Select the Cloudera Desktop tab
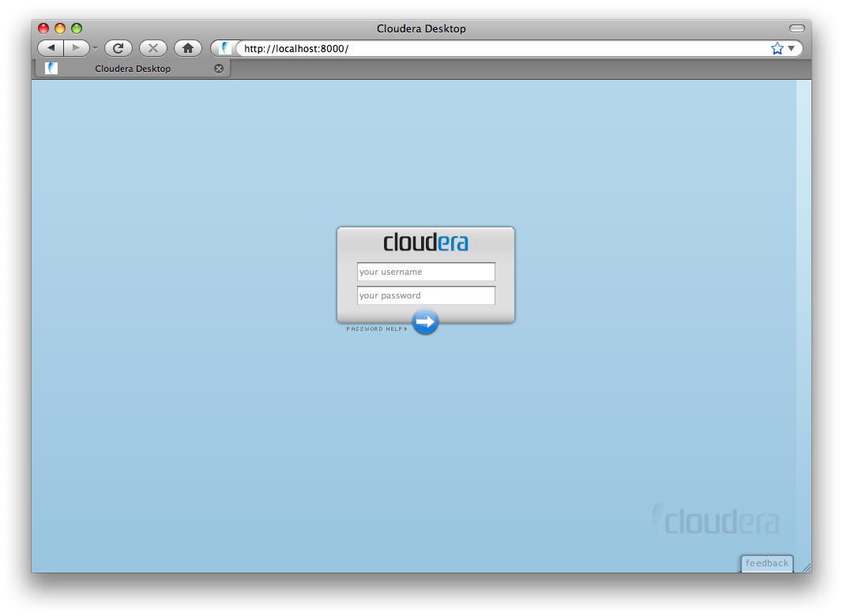Screen dimensions: 843x616 click(x=133, y=69)
